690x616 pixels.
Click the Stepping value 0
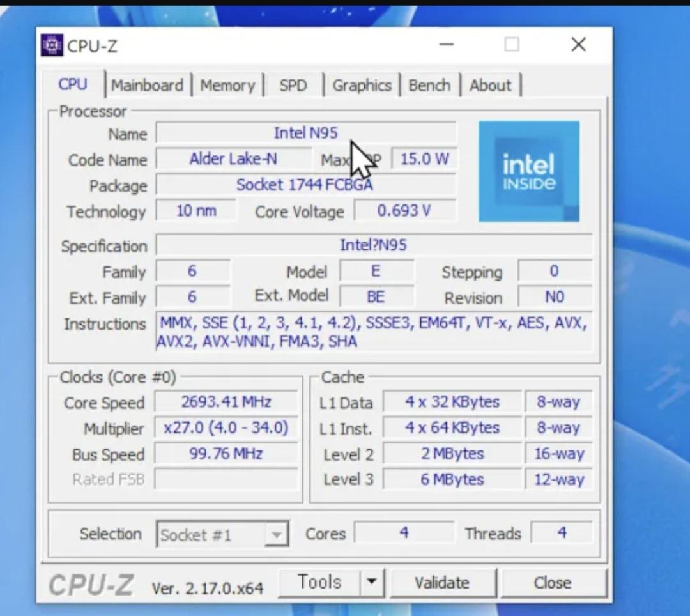point(555,270)
